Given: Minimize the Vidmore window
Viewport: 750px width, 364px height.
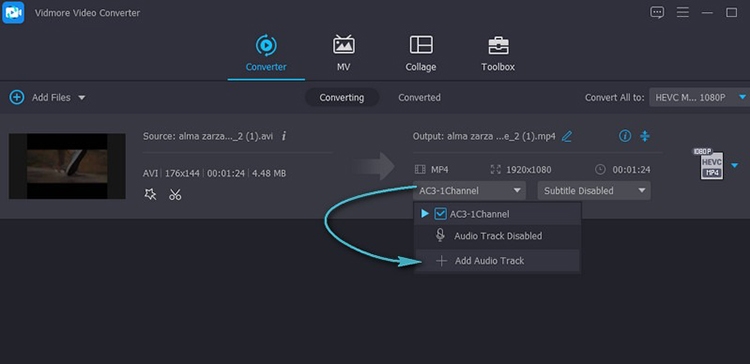Looking at the screenshot, I should [x=707, y=12].
